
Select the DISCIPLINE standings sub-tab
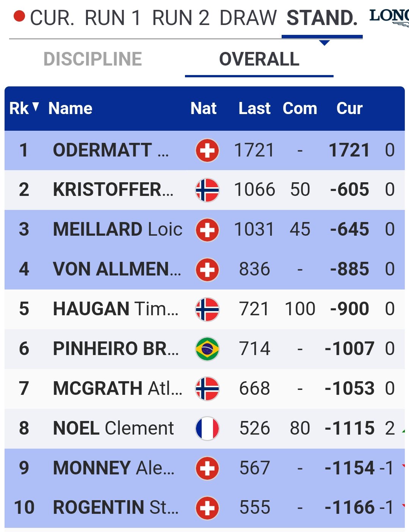point(93,59)
